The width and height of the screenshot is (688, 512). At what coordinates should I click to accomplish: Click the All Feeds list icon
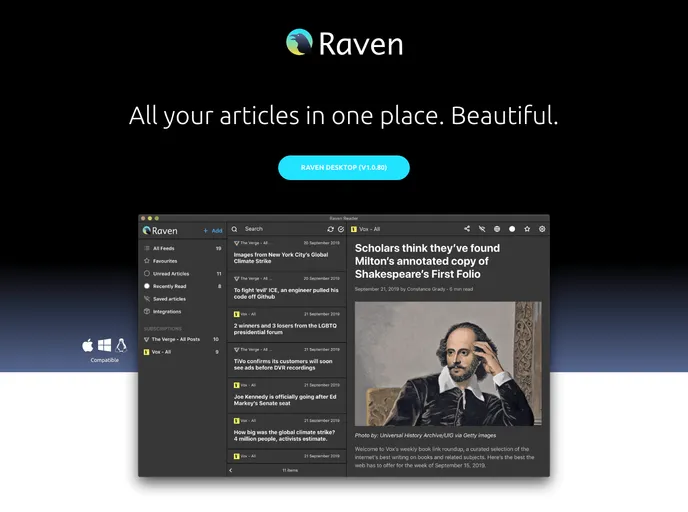click(147, 248)
